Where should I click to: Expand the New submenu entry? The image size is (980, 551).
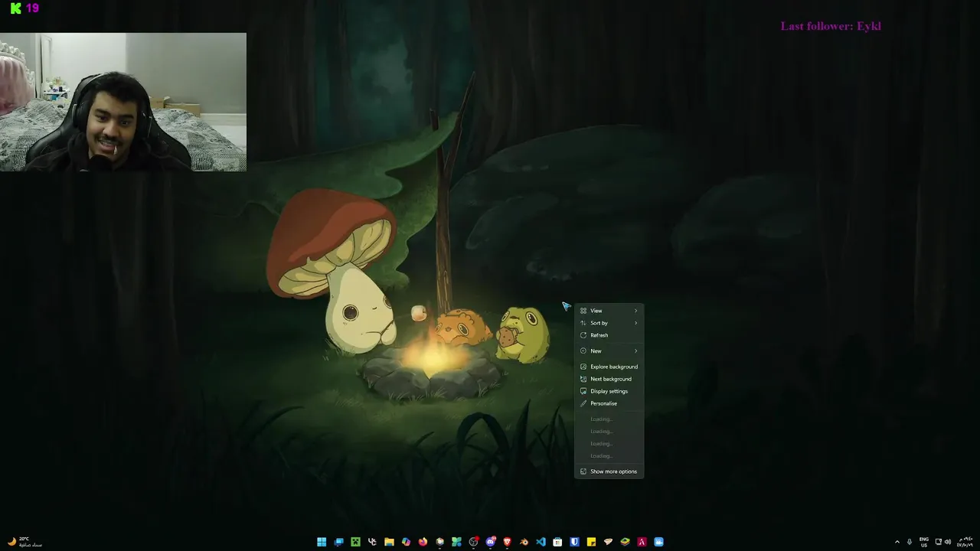609,350
